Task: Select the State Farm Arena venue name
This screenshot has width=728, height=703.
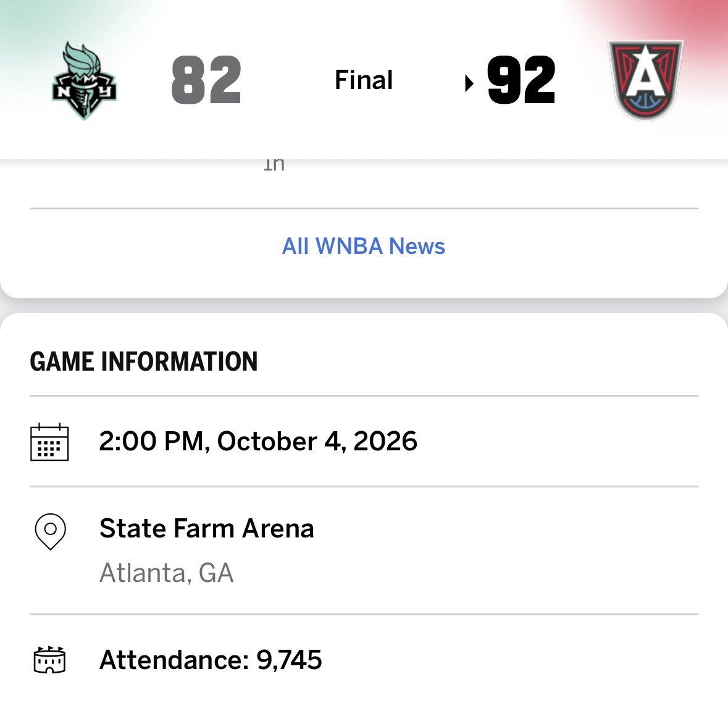Action: coord(207,528)
